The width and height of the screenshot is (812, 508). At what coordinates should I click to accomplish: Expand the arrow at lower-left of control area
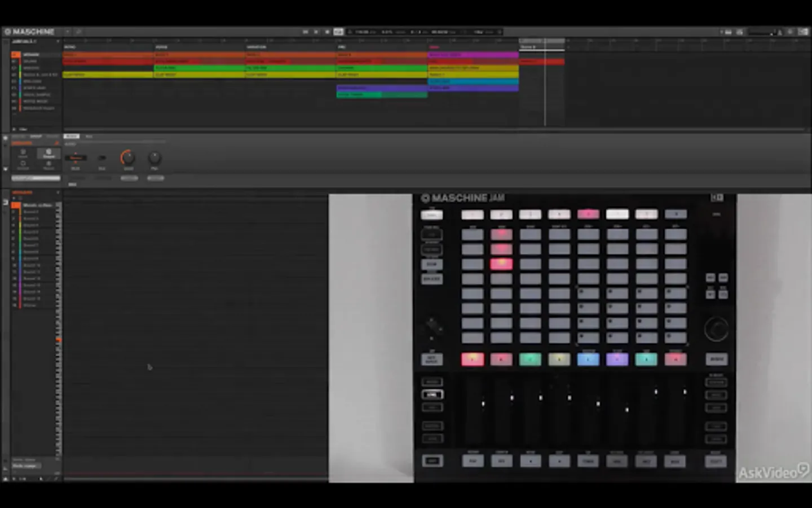click(x=5, y=169)
